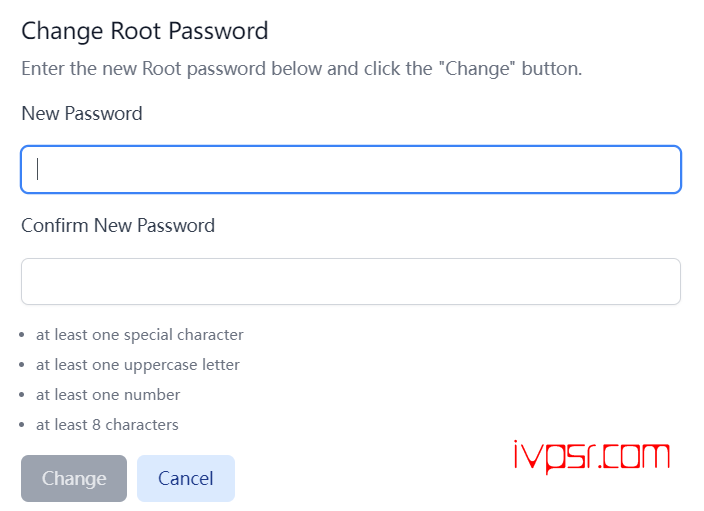
Task: Click the quoted word "Change" in the description
Action: point(477,69)
